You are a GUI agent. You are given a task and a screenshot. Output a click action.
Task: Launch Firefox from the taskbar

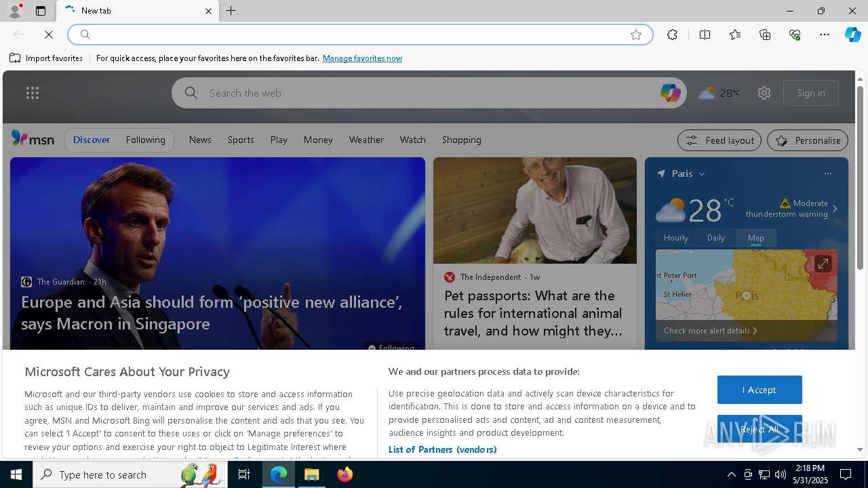tap(345, 474)
